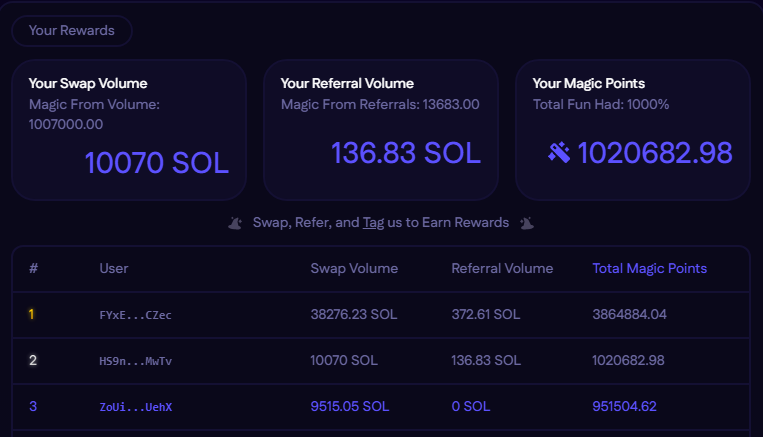The width and height of the screenshot is (763, 437).
Task: Click wizard hat icon left of Swap text
Action: coord(236,223)
